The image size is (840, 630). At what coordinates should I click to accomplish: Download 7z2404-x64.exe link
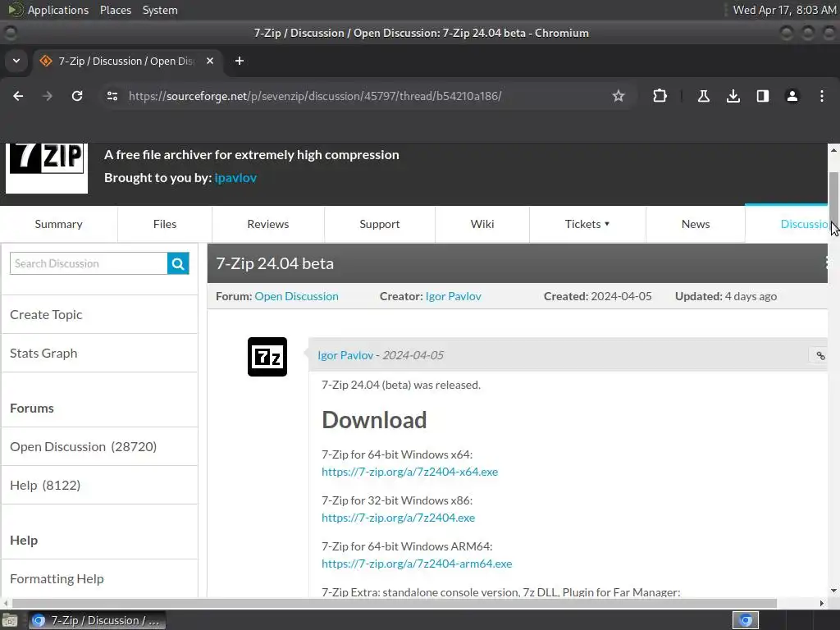point(410,472)
